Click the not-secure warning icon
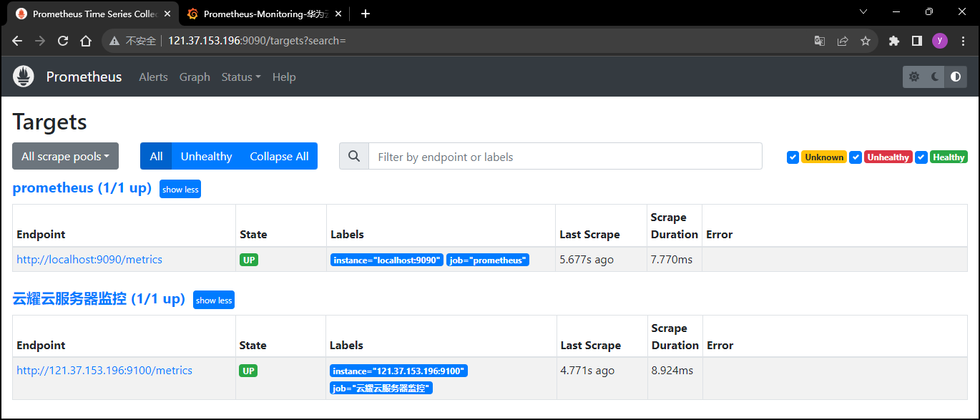 click(x=114, y=41)
